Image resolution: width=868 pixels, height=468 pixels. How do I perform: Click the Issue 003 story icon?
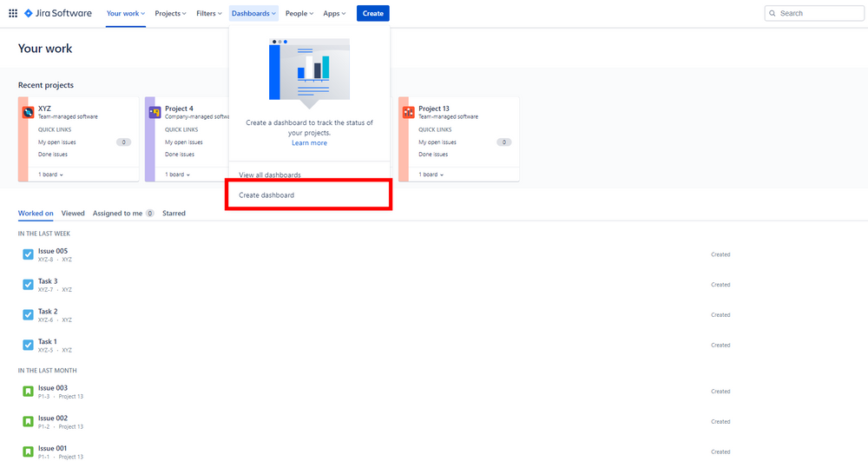29,392
